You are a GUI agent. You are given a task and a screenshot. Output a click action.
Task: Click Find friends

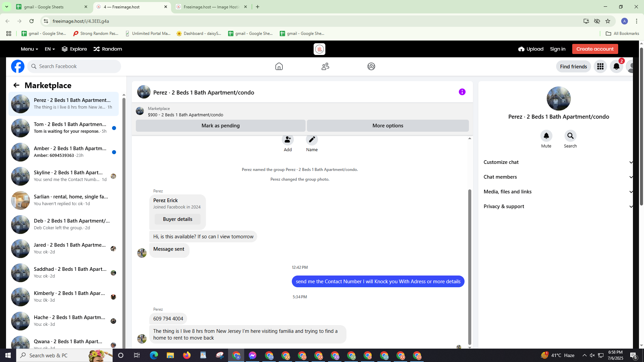click(x=574, y=66)
